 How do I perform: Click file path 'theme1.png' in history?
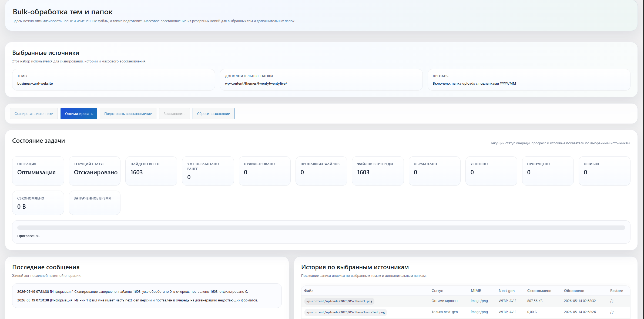point(339,301)
